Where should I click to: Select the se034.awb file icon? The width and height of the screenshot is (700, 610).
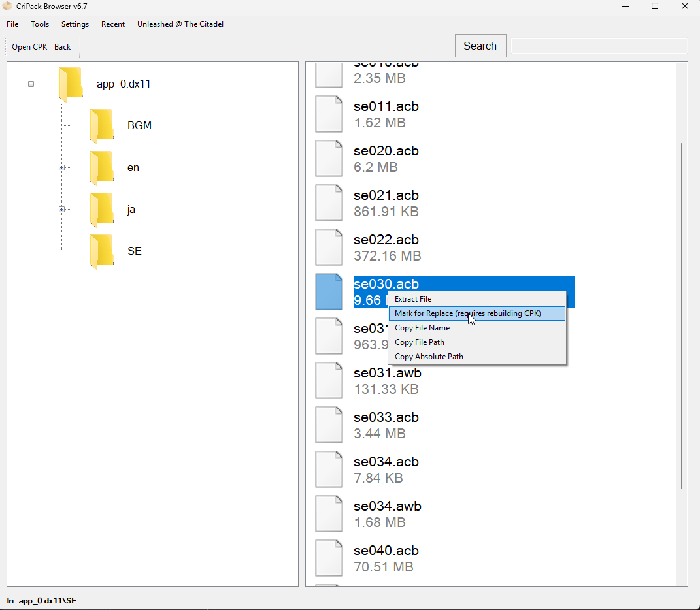pyautogui.click(x=329, y=514)
